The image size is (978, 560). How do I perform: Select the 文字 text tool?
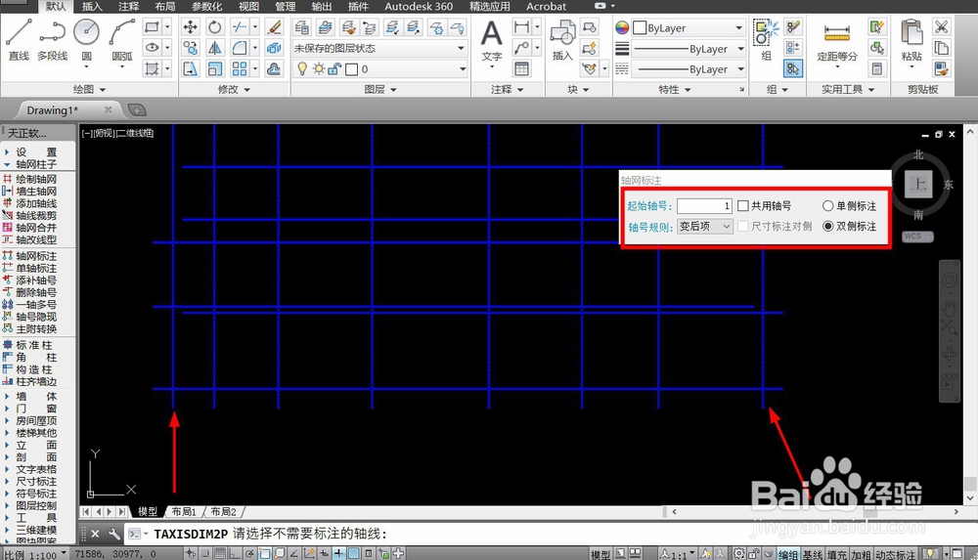pos(492,40)
